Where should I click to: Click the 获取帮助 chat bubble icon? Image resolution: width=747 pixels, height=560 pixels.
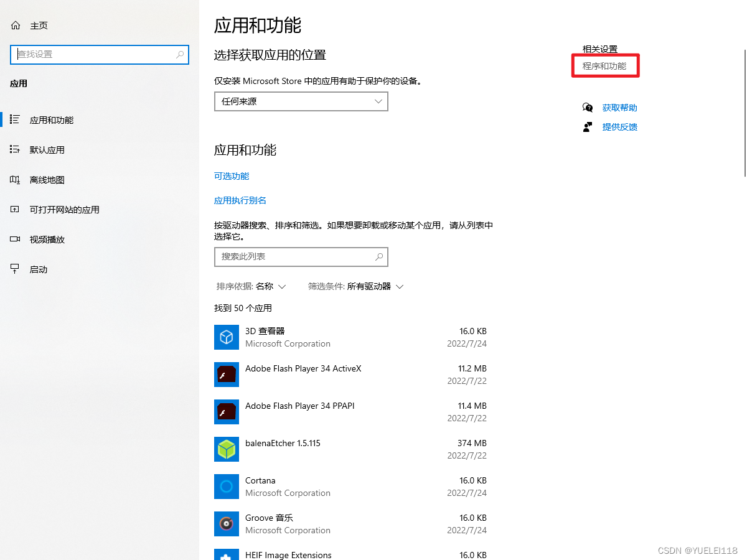point(588,108)
